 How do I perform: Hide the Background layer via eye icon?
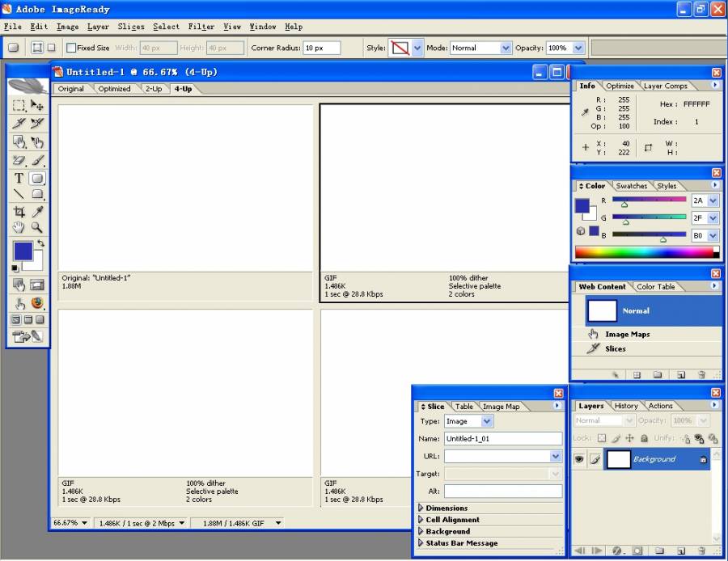(579, 459)
